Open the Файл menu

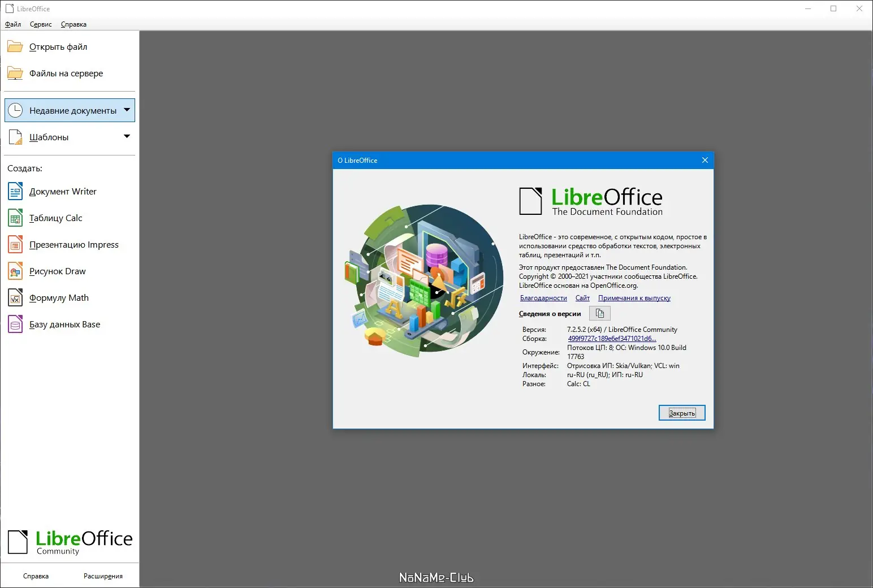13,24
